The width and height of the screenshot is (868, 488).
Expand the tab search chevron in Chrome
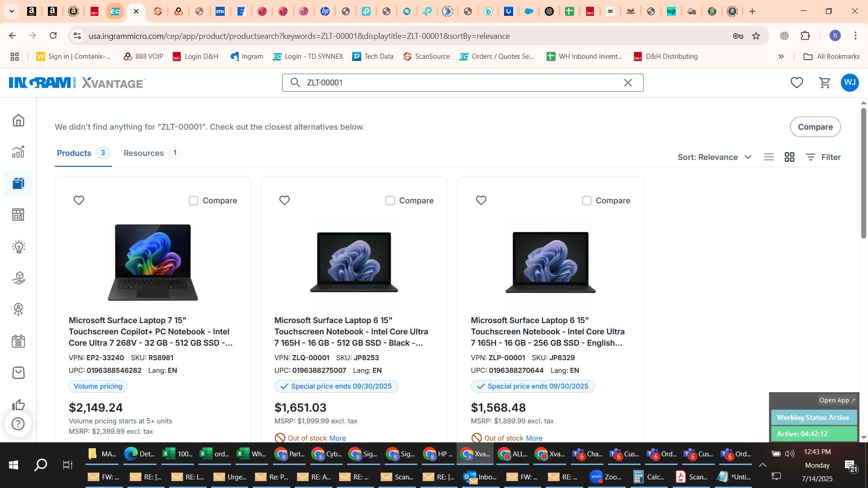tap(11, 11)
